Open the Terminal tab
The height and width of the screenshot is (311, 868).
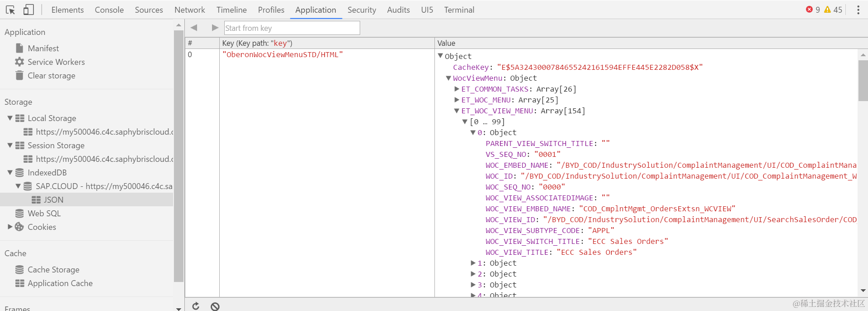click(x=459, y=10)
